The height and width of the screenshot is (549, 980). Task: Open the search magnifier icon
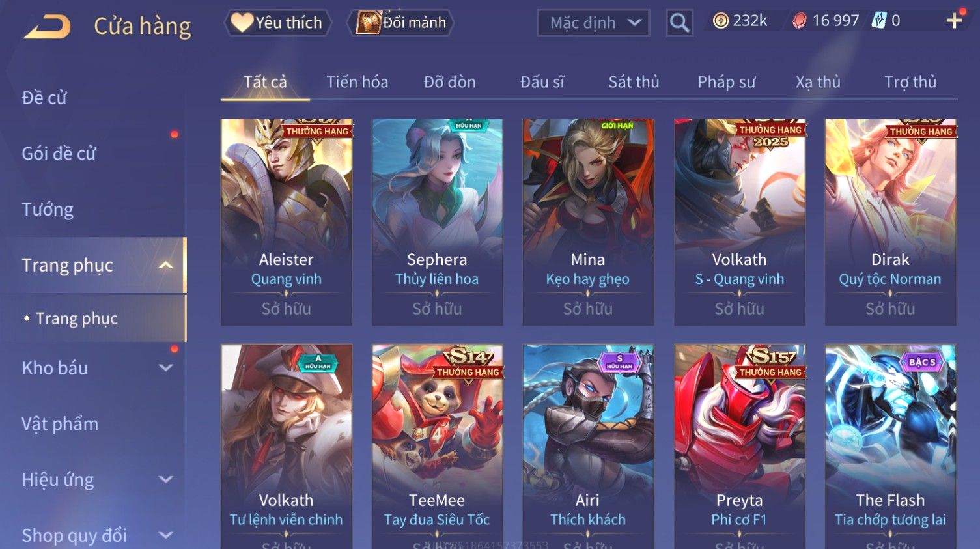[679, 23]
